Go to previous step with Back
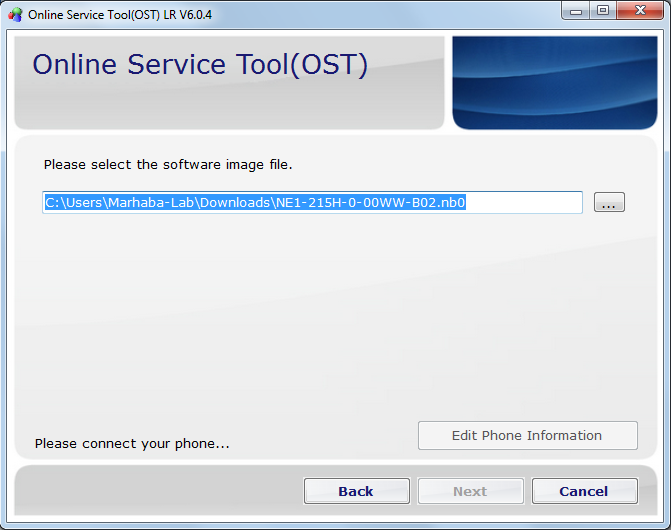 (356, 491)
